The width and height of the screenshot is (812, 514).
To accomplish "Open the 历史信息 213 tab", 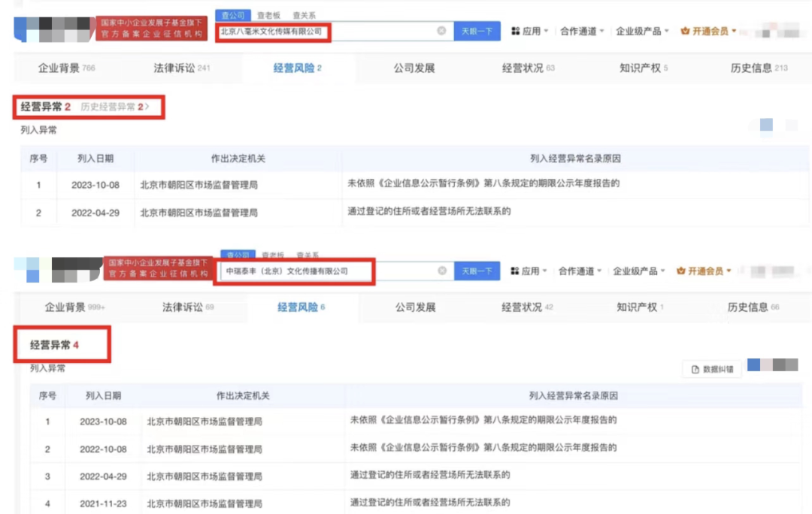I will click(x=759, y=68).
